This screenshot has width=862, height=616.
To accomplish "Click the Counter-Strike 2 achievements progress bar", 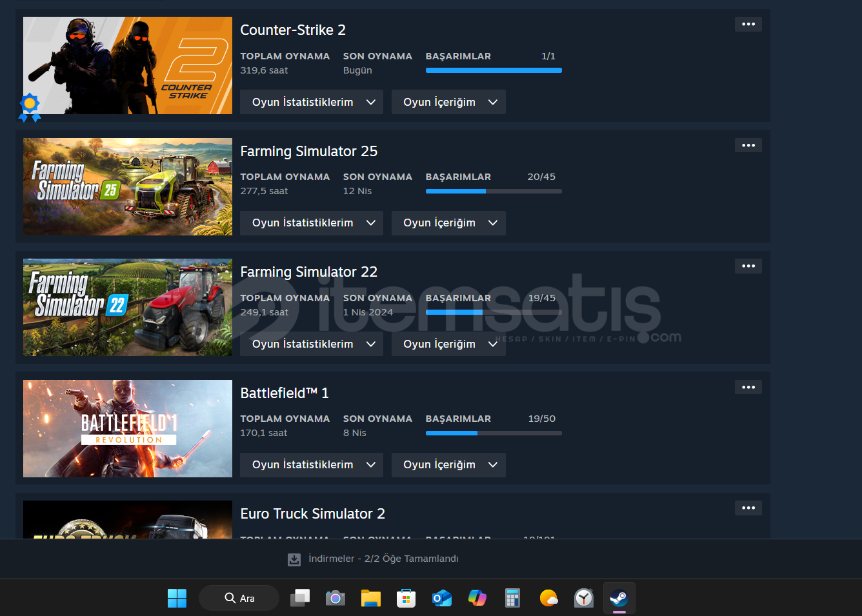I will (x=494, y=70).
